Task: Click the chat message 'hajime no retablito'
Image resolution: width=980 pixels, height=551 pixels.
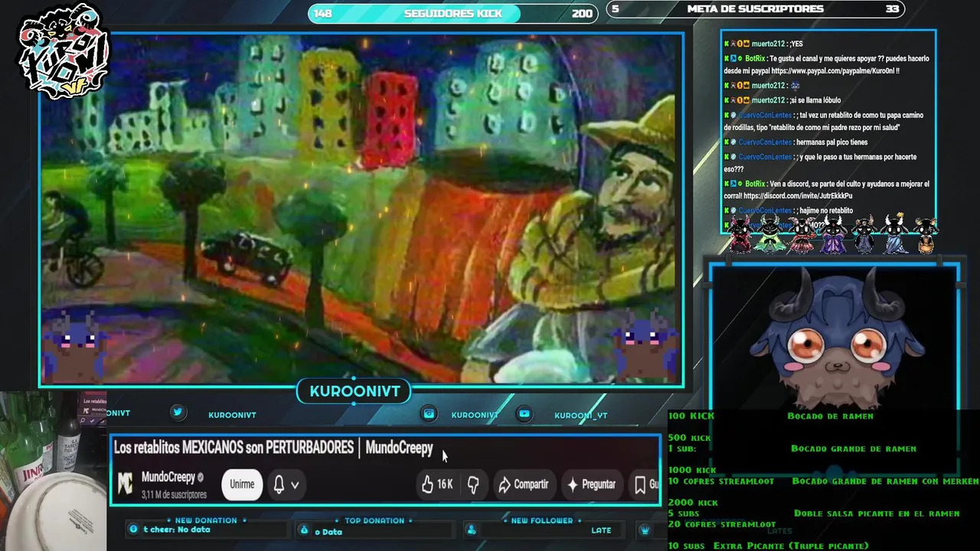Action: point(825,210)
